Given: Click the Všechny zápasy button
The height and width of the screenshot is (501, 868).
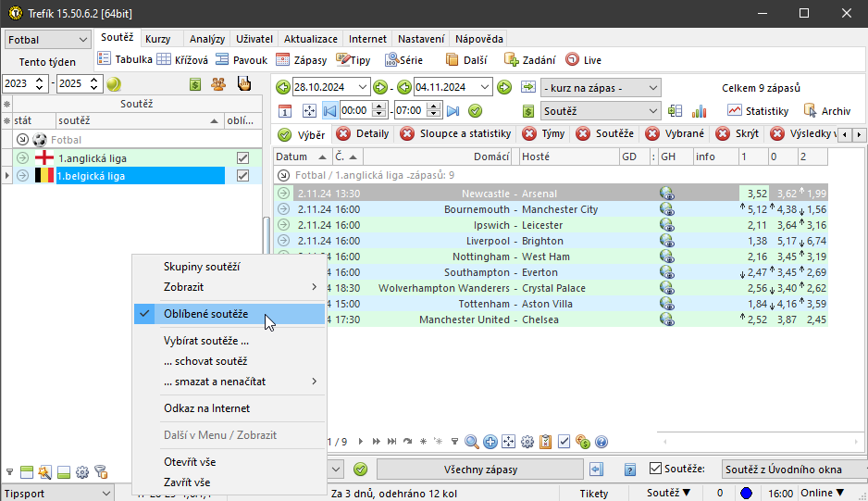Looking at the screenshot, I should click(x=480, y=470).
